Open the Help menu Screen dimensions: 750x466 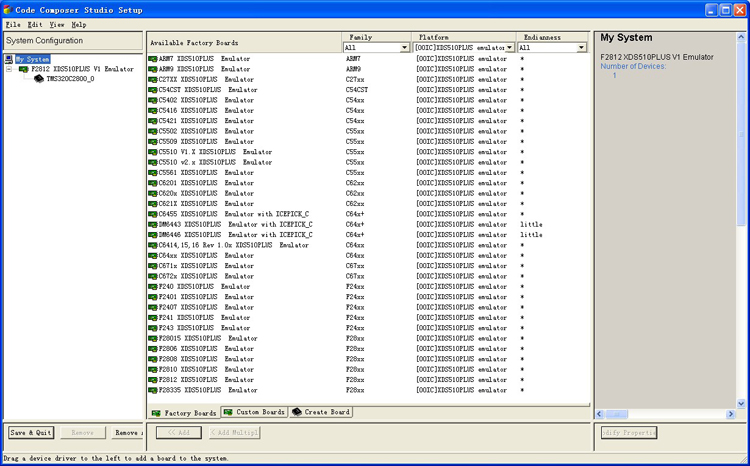[x=79, y=24]
